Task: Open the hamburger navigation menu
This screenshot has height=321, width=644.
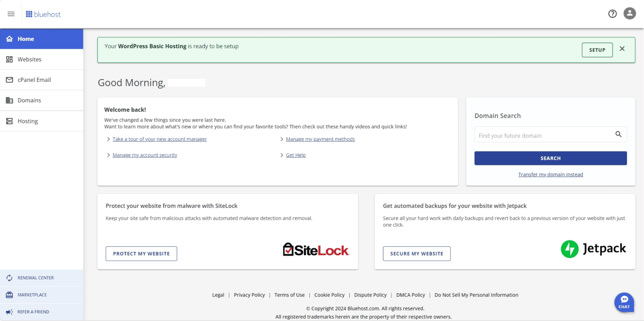Action: [11, 13]
